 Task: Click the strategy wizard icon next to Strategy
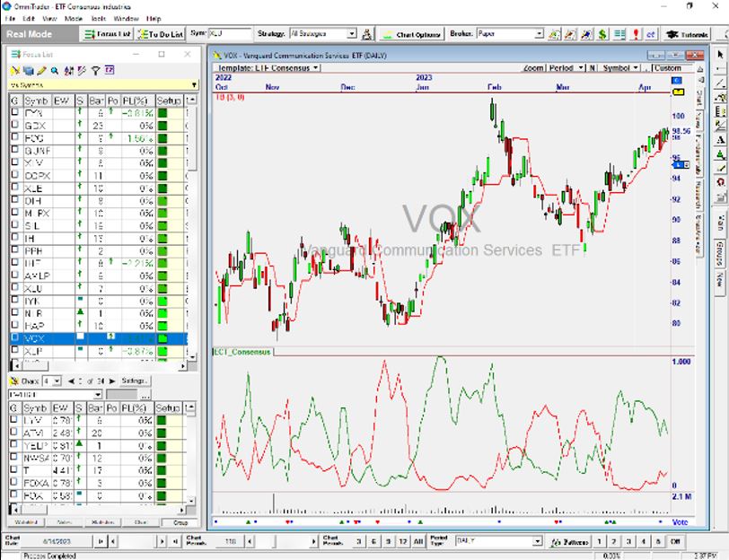tap(366, 34)
